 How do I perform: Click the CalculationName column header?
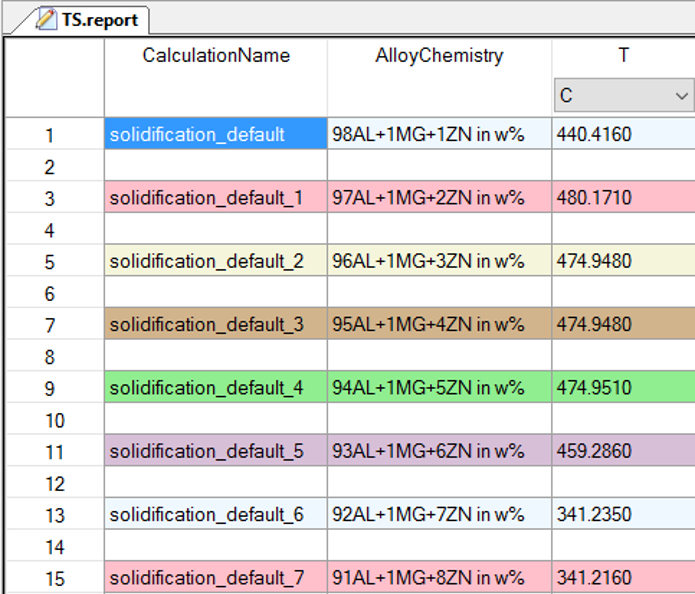tap(216, 56)
